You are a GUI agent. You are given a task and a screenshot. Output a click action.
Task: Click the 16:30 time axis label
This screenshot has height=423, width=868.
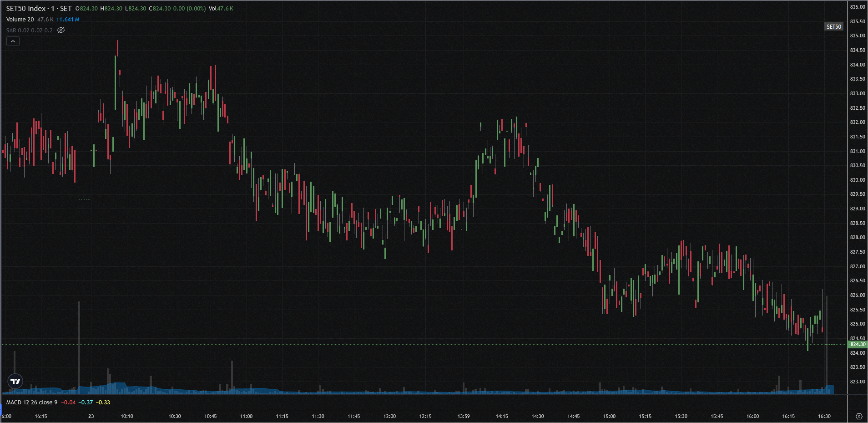824,416
